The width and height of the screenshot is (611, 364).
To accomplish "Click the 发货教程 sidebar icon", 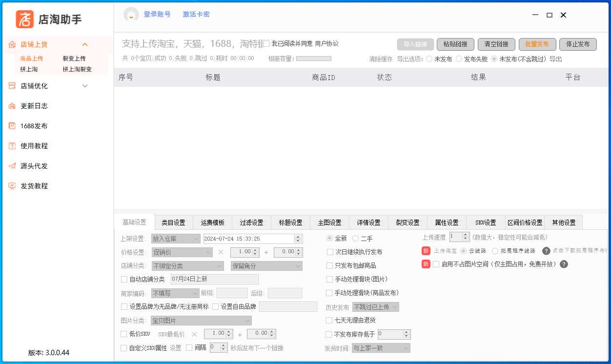I will point(12,186).
